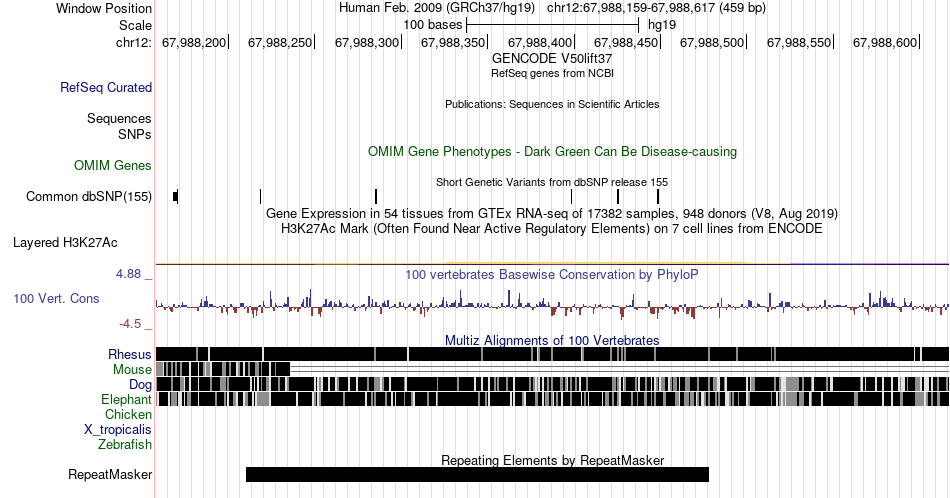Select the Mouse species label
Image resolution: width=950 pixels, height=498 pixels.
tap(132, 370)
